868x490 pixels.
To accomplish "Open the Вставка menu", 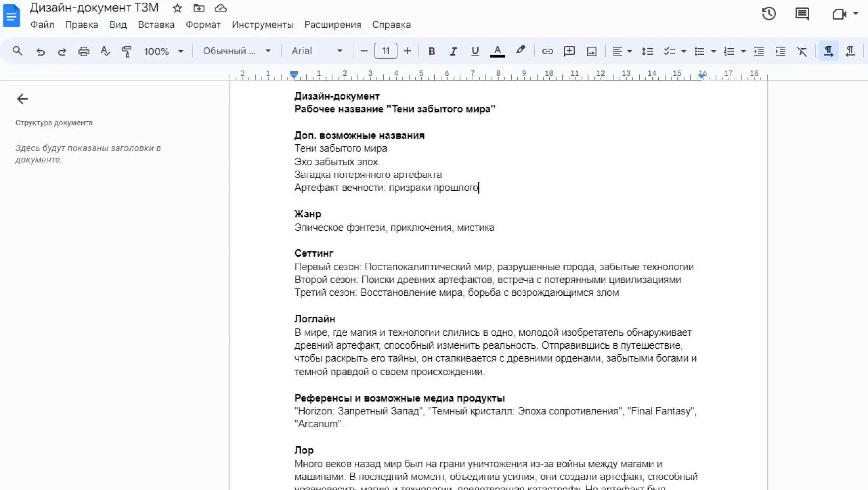I will pos(156,25).
